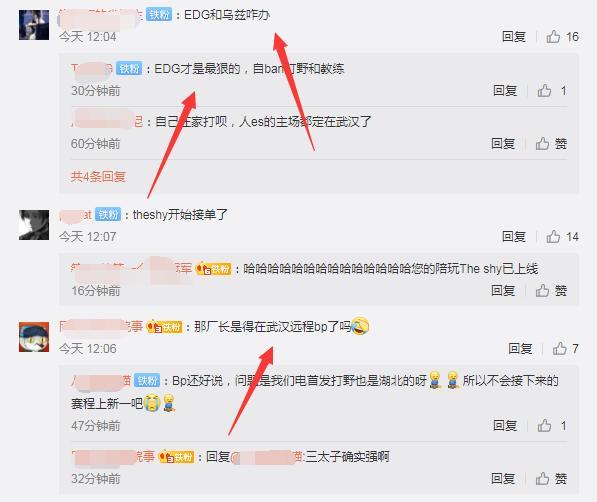This screenshot has width=597, height=502.
Task: Like the 32分钟前 reply 三太子确实强啊
Action: click(551, 479)
